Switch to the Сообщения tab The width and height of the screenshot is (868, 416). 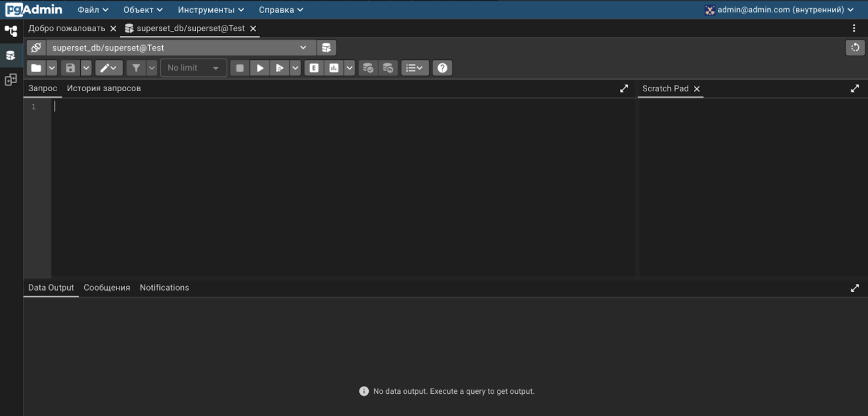[106, 288]
